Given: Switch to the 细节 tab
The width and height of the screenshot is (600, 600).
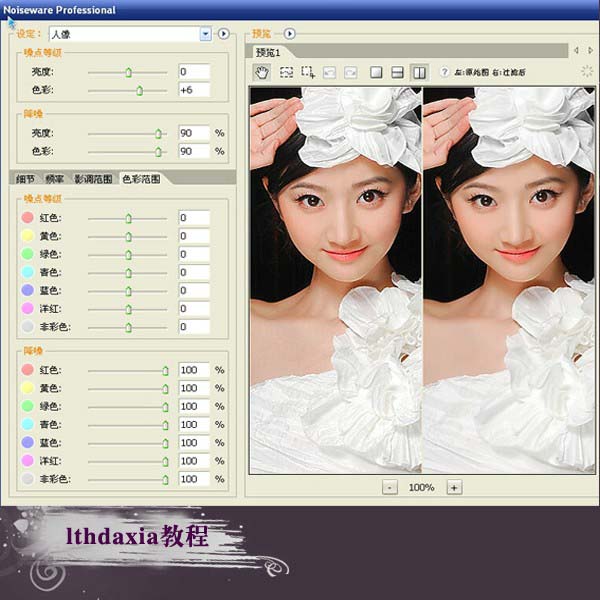Looking at the screenshot, I should coord(24,179).
